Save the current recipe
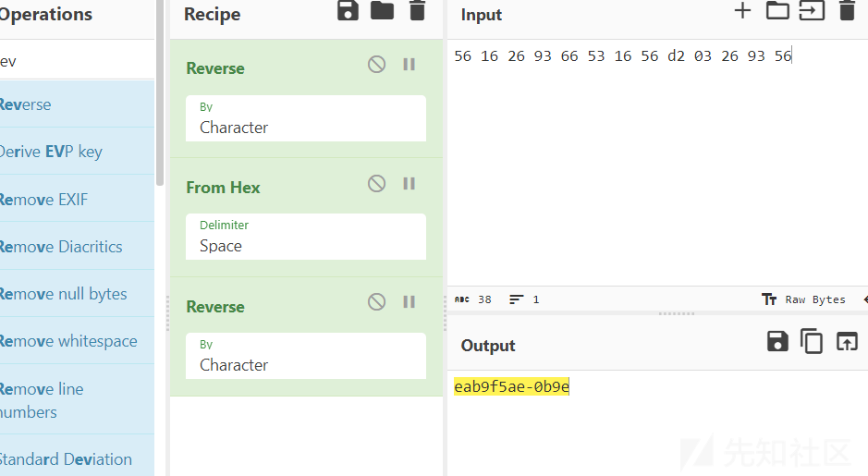Screen dimensions: 868x476 pos(348,10)
